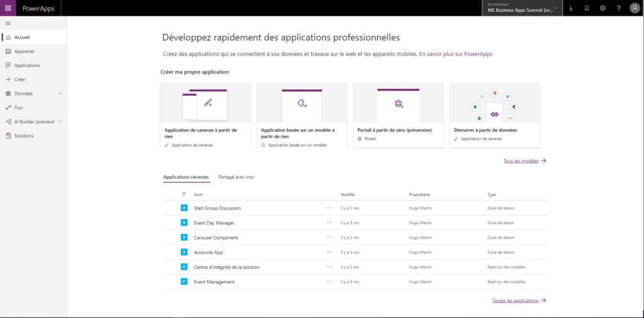
Task: Click Hugo Martin owner in Event Management row
Action: point(420,282)
